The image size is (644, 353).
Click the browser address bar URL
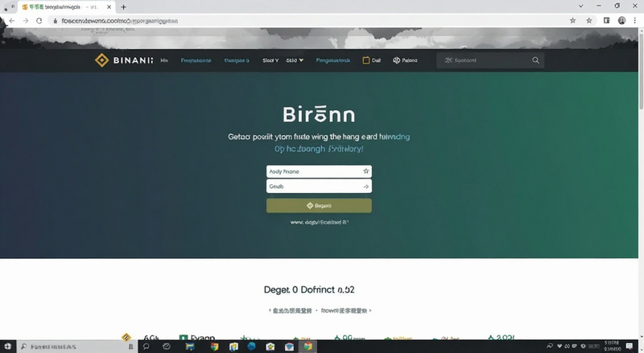[x=119, y=21]
